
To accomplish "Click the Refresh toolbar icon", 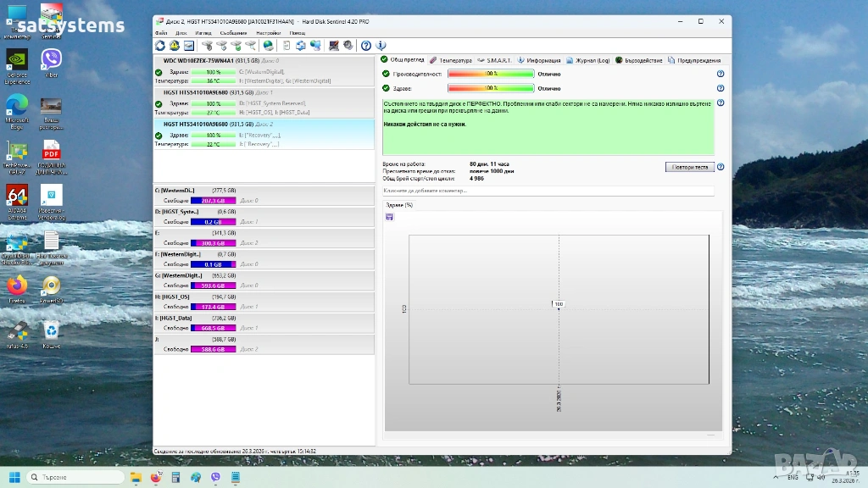I will pyautogui.click(x=160, y=46).
